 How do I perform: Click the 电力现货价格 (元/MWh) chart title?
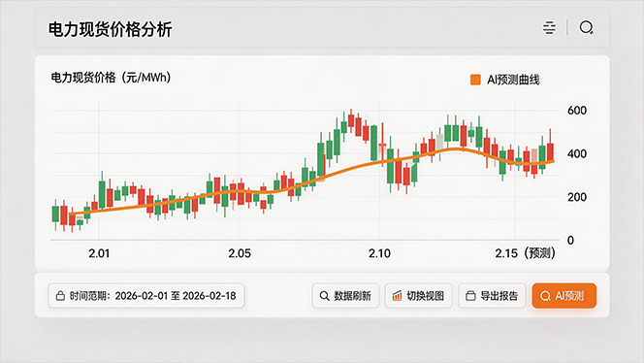111,78
